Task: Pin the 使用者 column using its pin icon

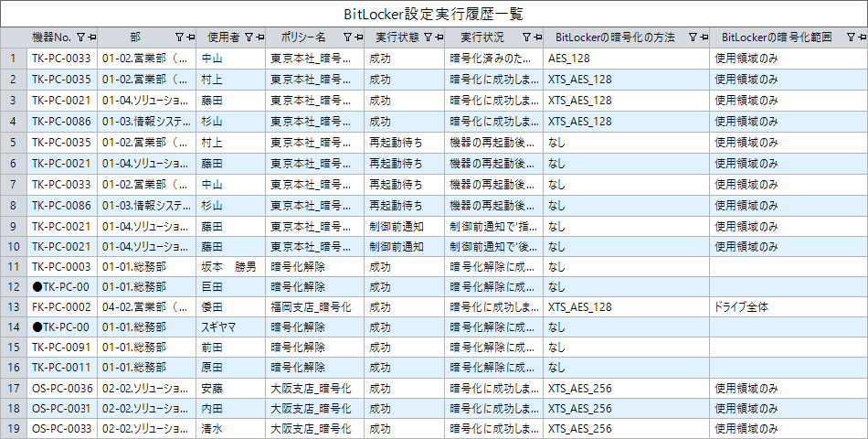Action: pos(259,37)
